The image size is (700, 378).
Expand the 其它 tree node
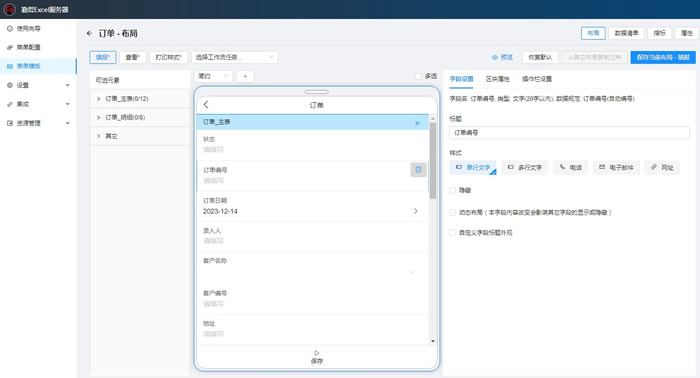(98, 136)
